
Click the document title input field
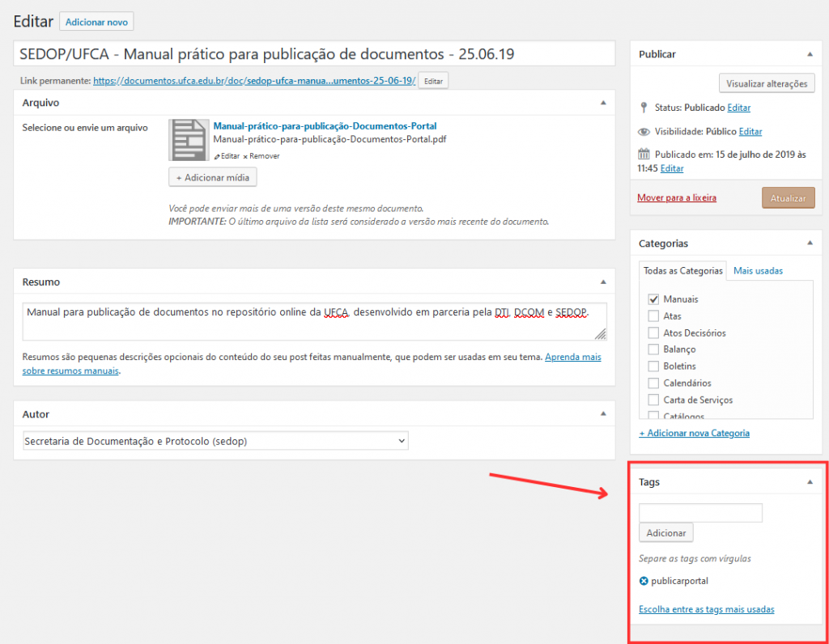[x=314, y=54]
